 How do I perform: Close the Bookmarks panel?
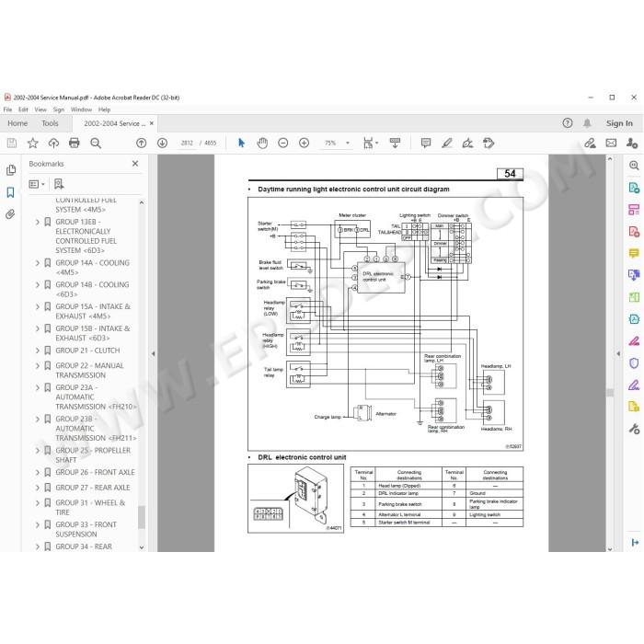click(135, 164)
